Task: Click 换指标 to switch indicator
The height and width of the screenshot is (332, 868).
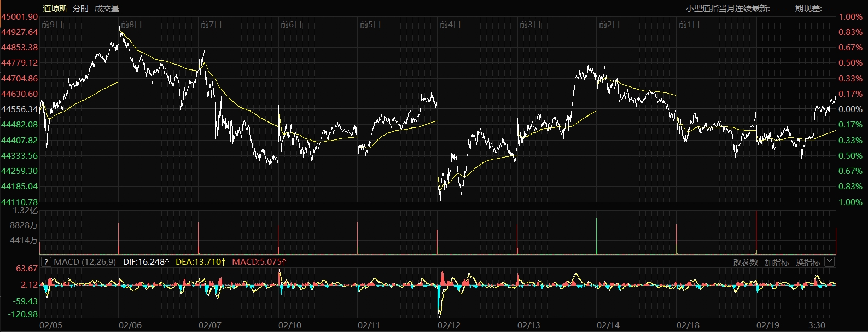Action: 808,263
